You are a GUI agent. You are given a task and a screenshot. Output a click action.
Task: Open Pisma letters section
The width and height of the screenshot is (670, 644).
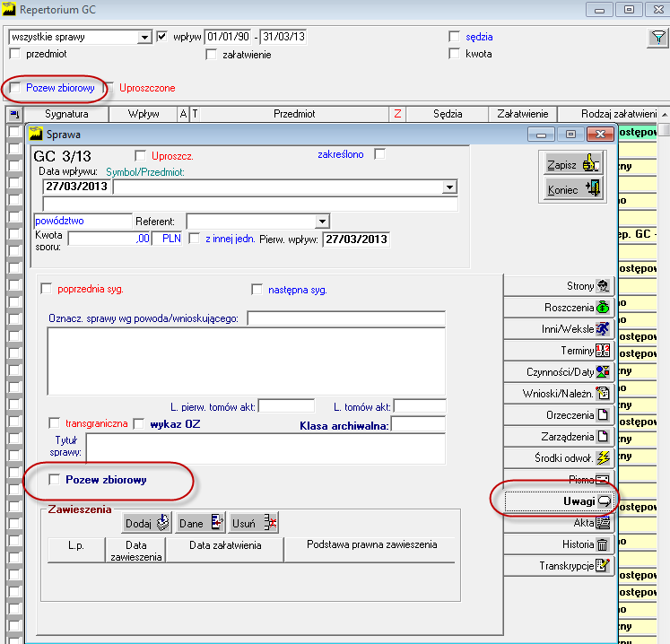coord(559,480)
